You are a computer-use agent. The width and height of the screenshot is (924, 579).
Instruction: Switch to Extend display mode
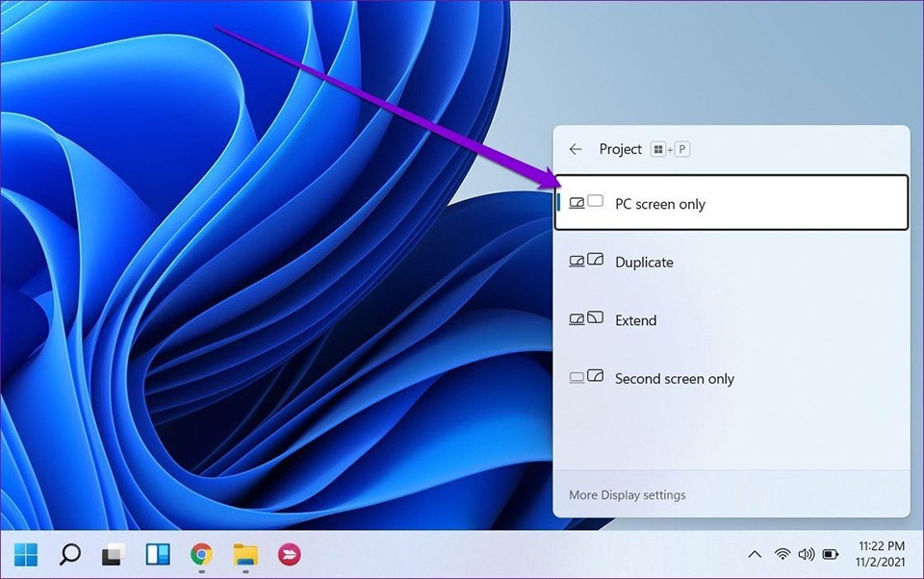pos(731,320)
